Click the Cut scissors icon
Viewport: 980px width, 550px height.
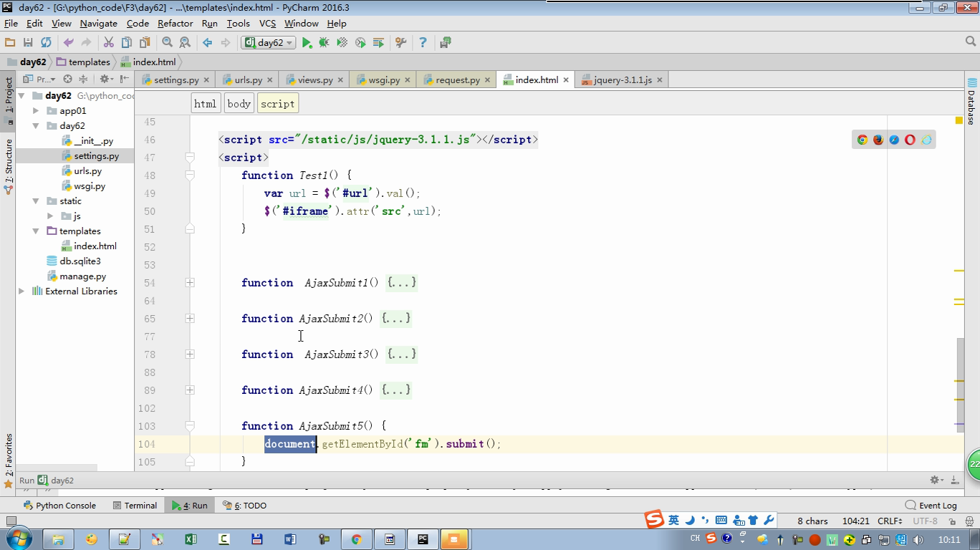pos(109,43)
